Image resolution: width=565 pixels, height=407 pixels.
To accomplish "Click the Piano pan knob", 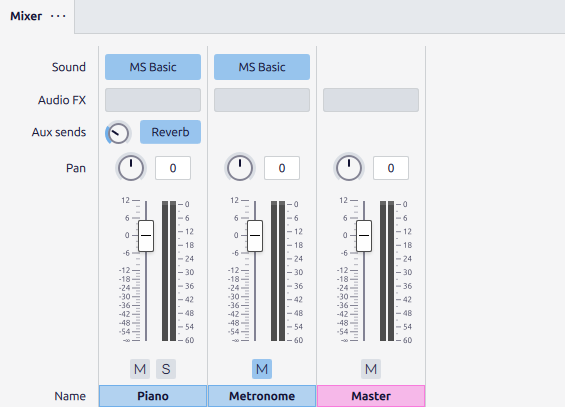I will (x=131, y=168).
